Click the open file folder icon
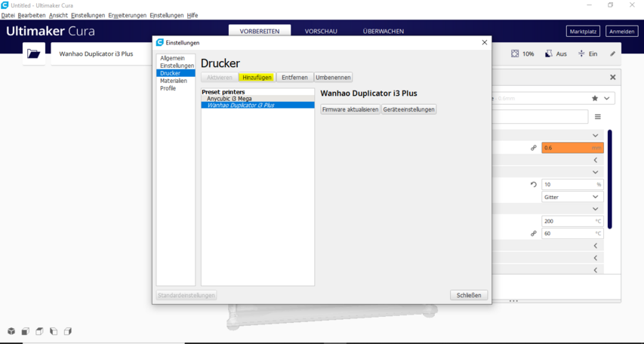 coord(33,54)
